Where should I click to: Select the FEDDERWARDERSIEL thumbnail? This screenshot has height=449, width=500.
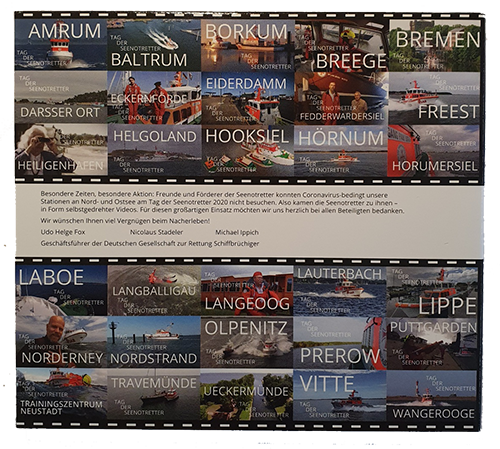(x=341, y=98)
